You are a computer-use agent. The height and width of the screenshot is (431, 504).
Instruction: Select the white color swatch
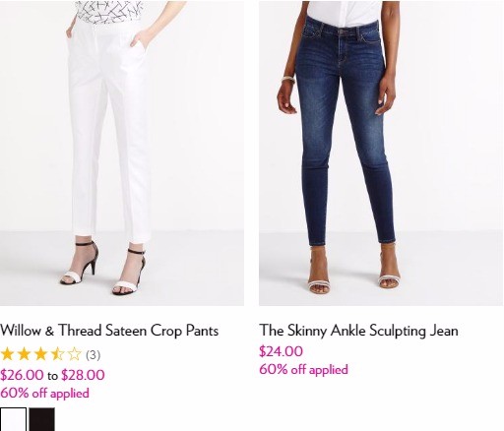13,419
